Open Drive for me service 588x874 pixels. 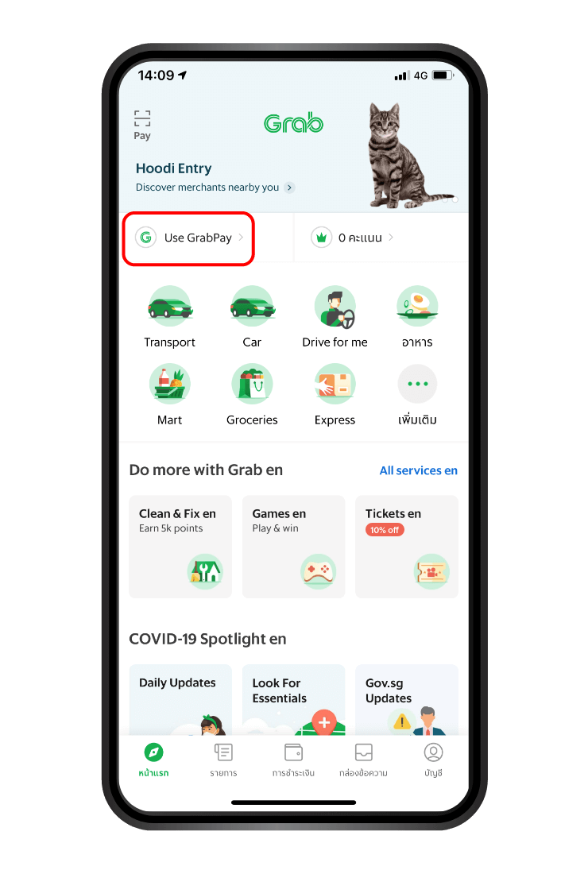[335, 307]
